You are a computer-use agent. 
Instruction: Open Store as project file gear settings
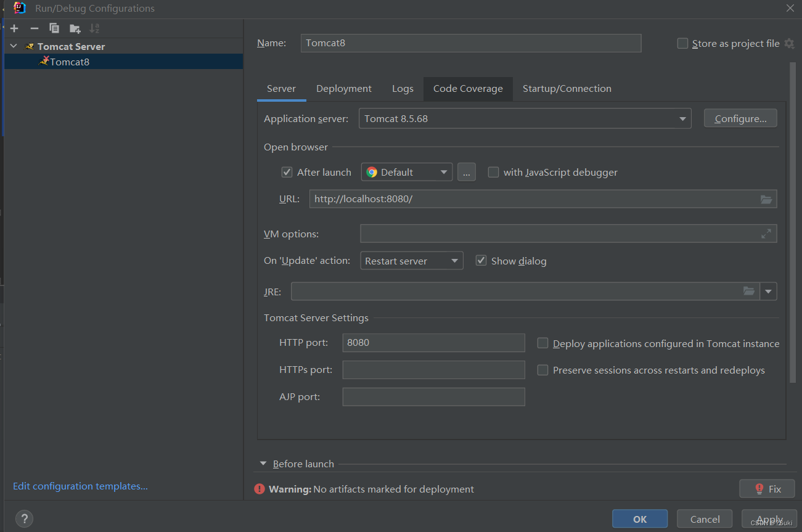pyautogui.click(x=789, y=43)
